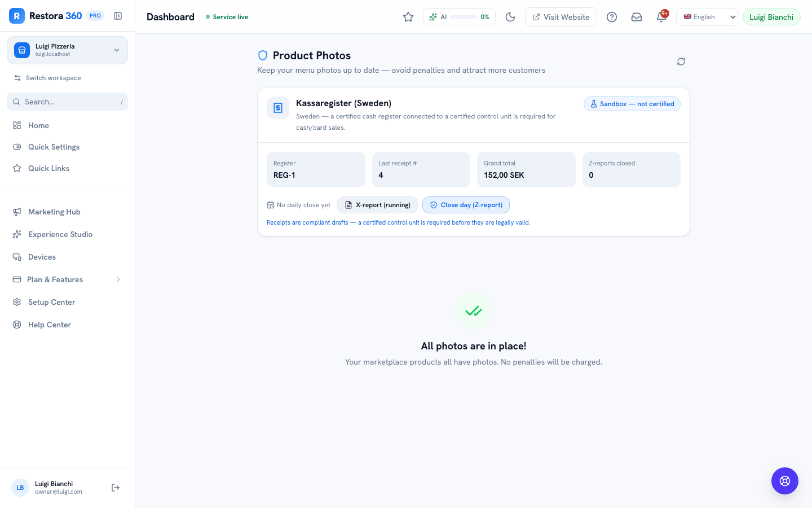The width and height of the screenshot is (812, 508).
Task: Open Setup Center in the sidebar
Action: (x=67, y=302)
